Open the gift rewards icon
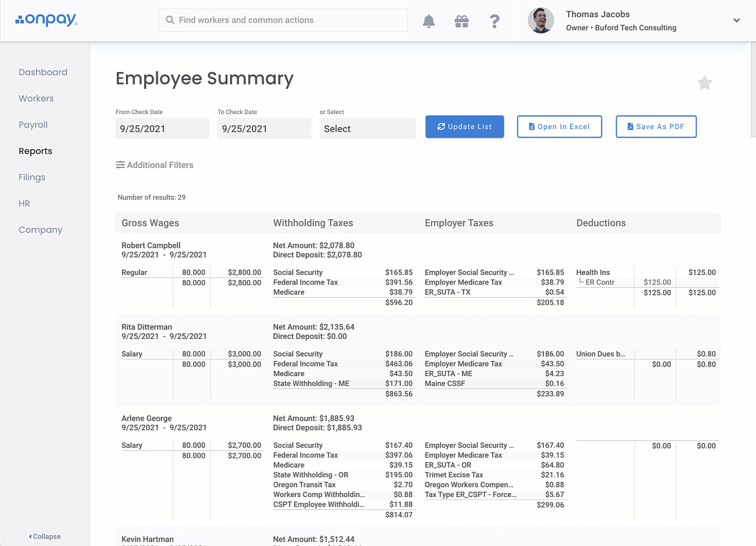This screenshot has width=756, height=546. coord(461,21)
